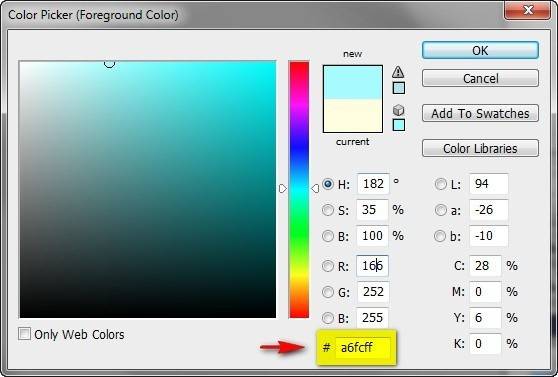Screen dimensions: 558x377
Task: Click the C cyan field showing 28
Action: [485, 266]
